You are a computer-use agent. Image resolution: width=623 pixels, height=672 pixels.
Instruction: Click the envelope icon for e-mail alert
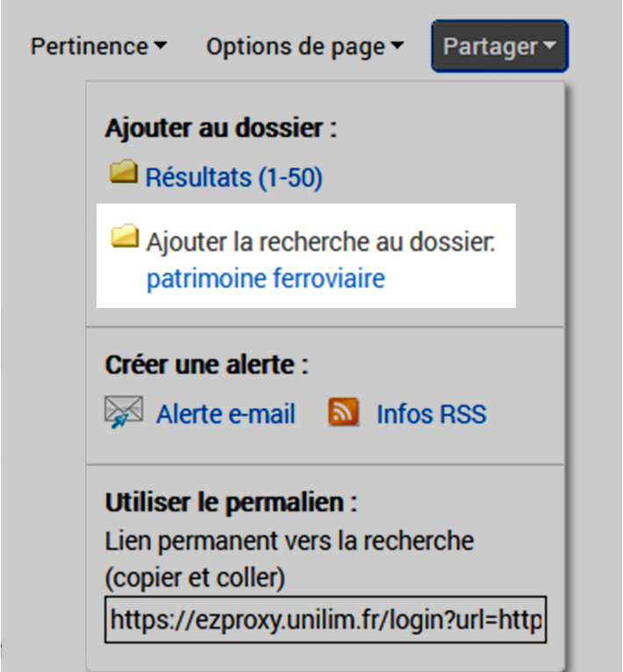[x=123, y=411]
